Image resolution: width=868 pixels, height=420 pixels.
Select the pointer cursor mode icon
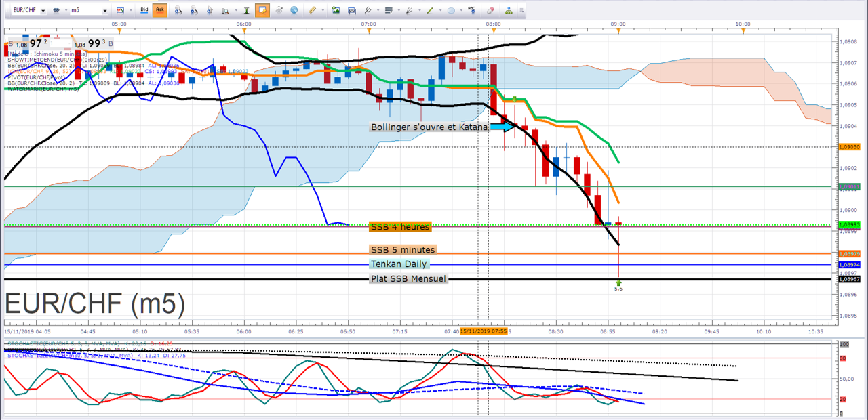pyautogui.click(x=210, y=11)
